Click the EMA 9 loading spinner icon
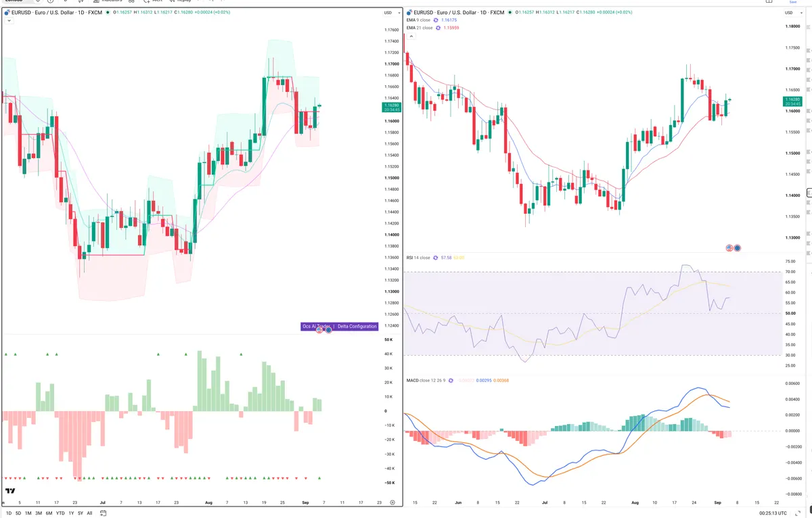 [436, 20]
